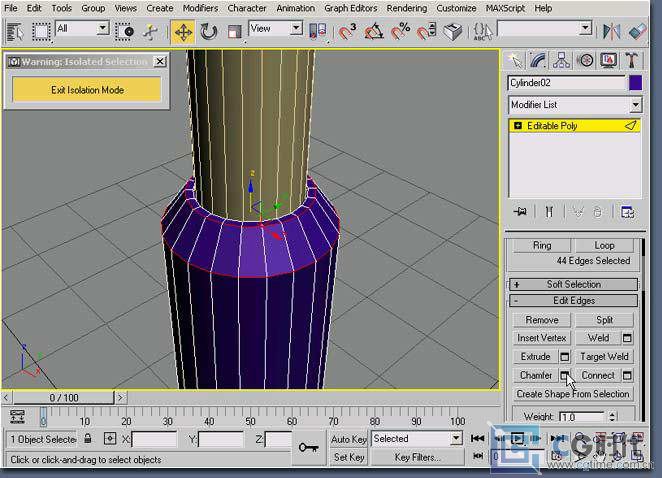Open Chamfer settings box
Screen dimensions: 662x478
pos(564,375)
